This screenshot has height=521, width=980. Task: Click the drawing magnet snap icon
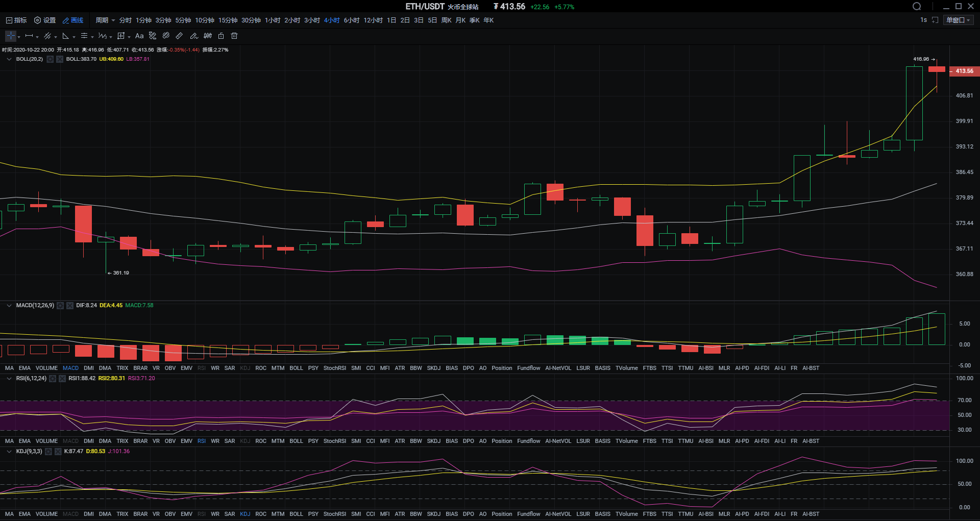153,36
